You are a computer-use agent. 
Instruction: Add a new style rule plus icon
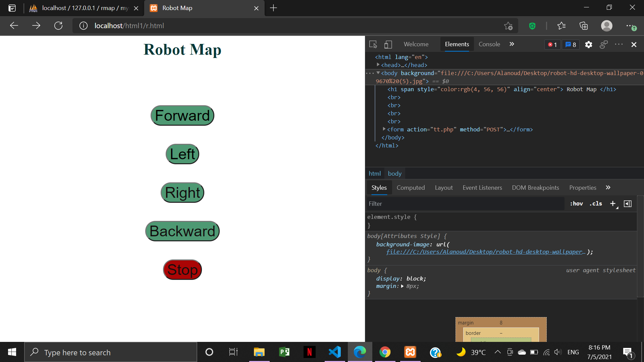pos(613,203)
